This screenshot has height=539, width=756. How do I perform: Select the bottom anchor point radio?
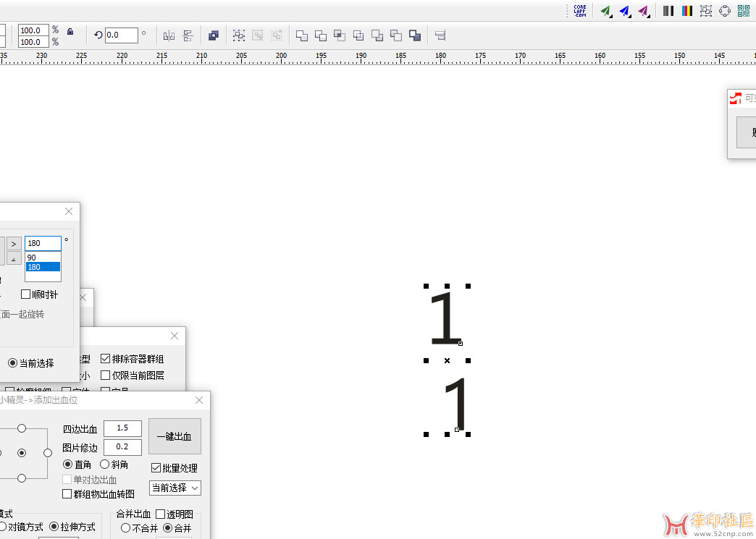pyautogui.click(x=22, y=478)
